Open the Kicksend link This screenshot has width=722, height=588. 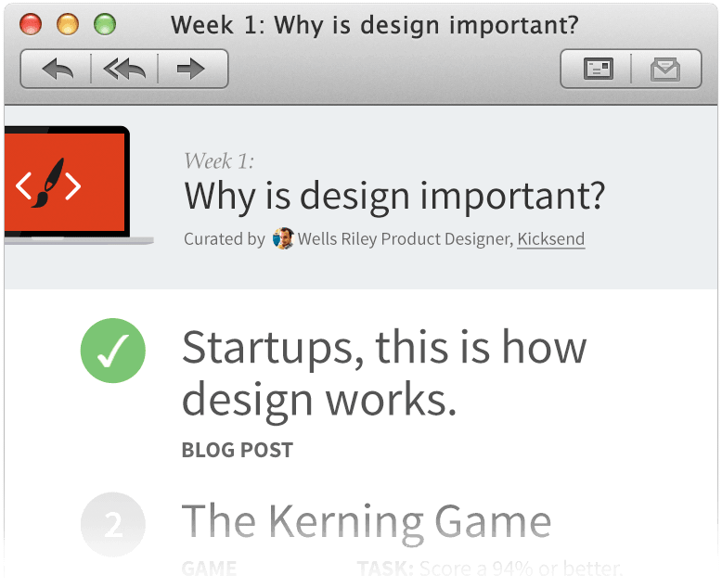tap(550, 239)
